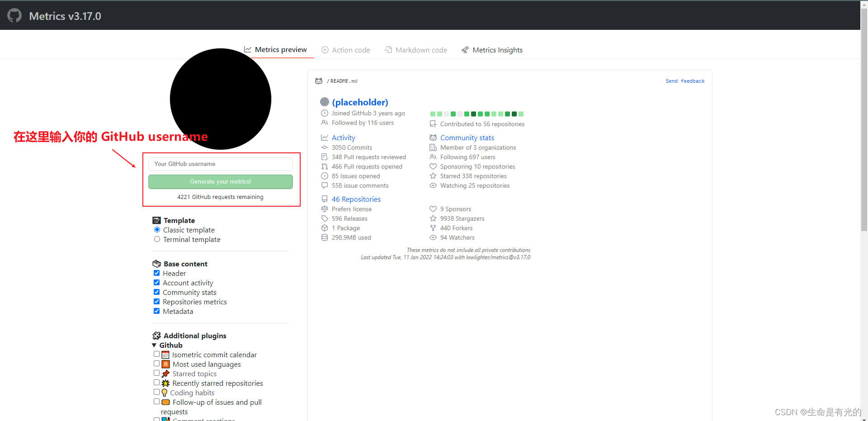Click the Joined GitHub clock icon
The width and height of the screenshot is (868, 421).
(x=325, y=113)
